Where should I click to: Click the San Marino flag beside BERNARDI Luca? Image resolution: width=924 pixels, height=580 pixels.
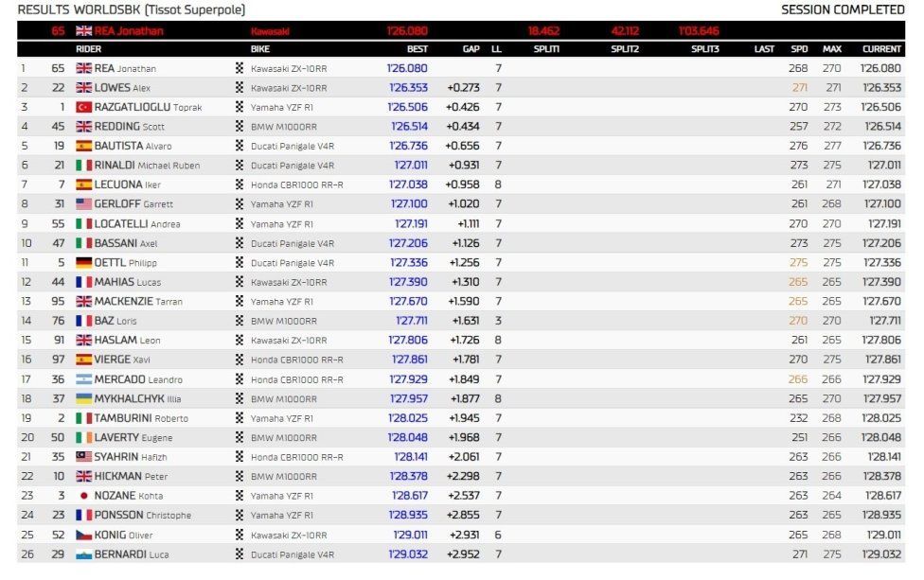[83, 554]
